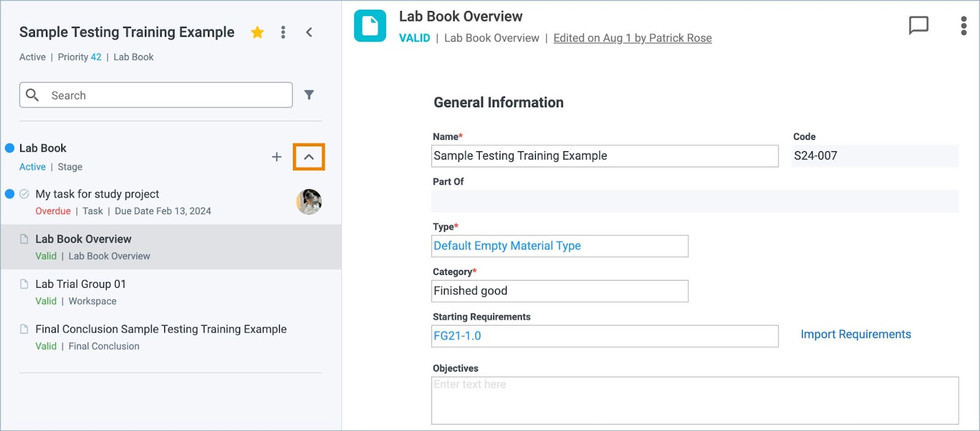Click the empty Part Of field
The width and height of the screenshot is (980, 431).
click(695, 201)
